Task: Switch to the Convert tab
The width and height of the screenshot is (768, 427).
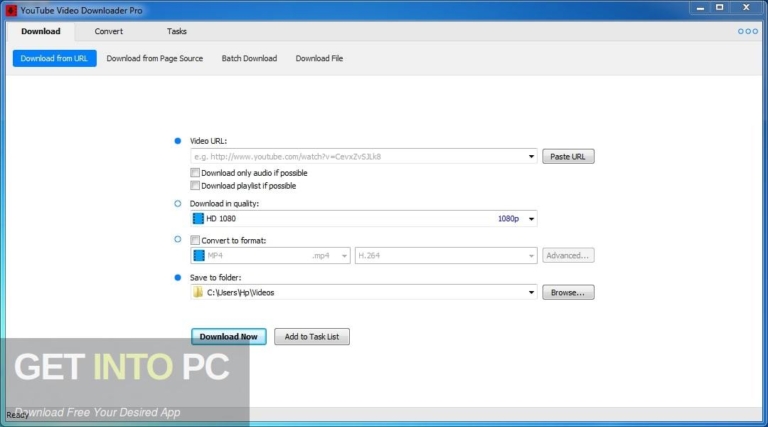Action: [109, 31]
